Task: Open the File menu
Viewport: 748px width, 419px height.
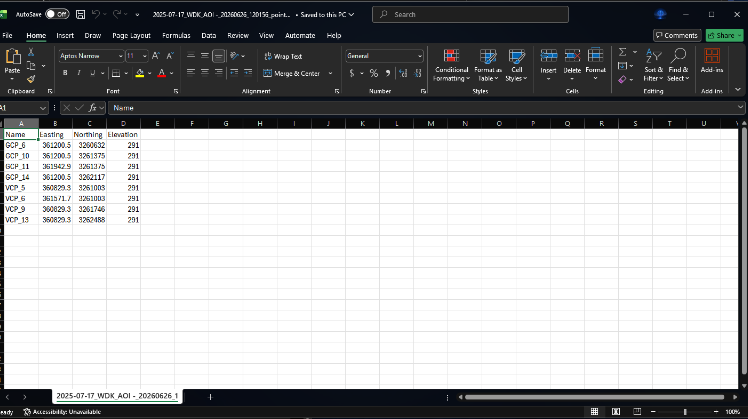Action: (x=7, y=35)
